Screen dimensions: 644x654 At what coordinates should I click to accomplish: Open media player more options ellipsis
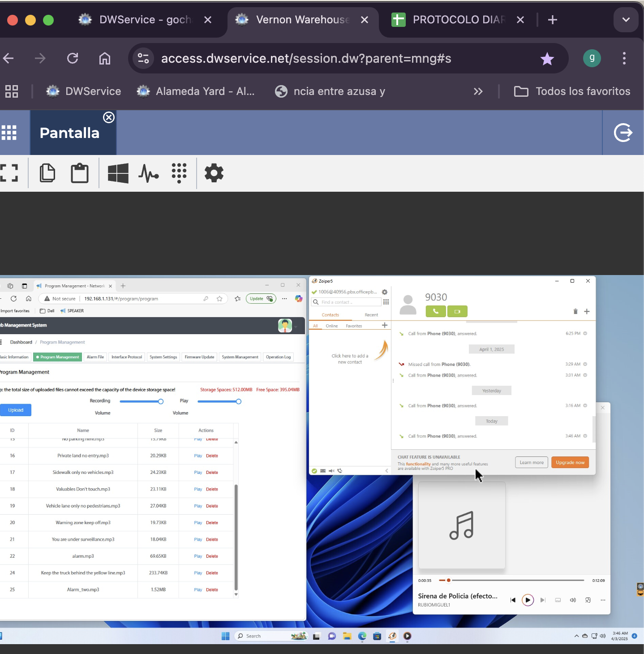[x=603, y=600]
